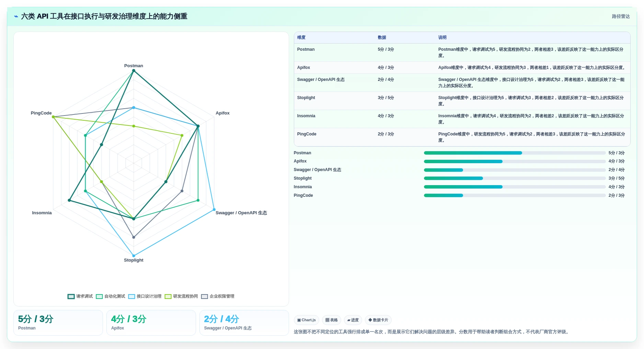The width and height of the screenshot is (644, 349).
Task: Toggle the 研发流程协同 legend series
Action: coord(181,296)
